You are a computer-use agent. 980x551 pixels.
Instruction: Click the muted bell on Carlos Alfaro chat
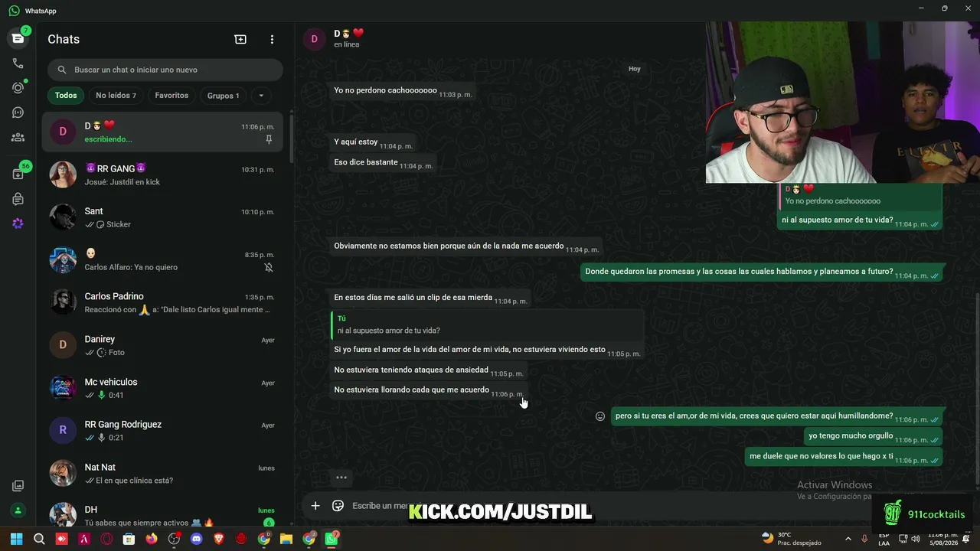pos(269,267)
